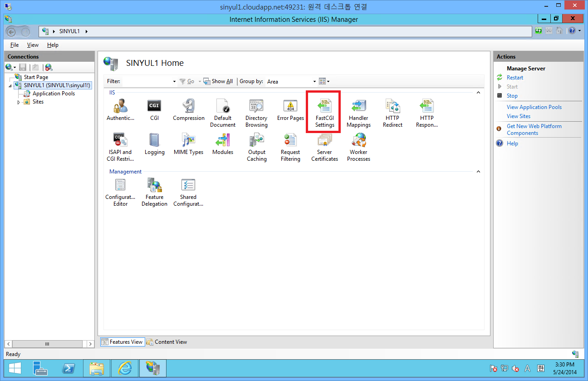Open File Explorer from taskbar

tap(96, 368)
